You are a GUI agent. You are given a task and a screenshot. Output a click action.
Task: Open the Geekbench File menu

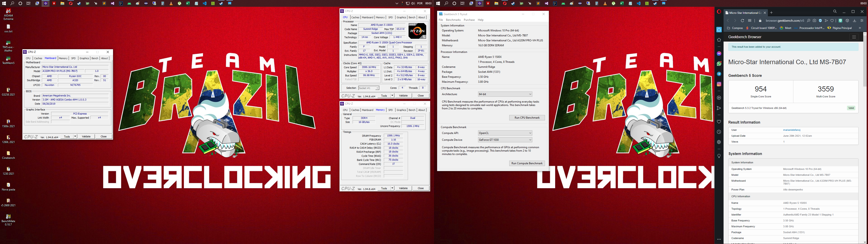441,20
